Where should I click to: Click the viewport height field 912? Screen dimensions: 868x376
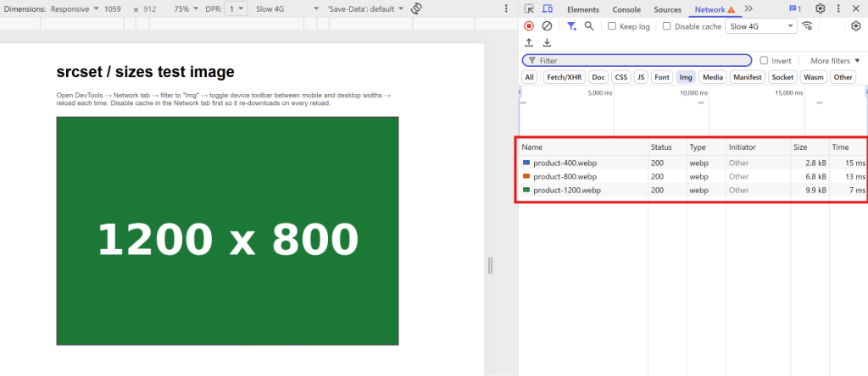coord(150,8)
